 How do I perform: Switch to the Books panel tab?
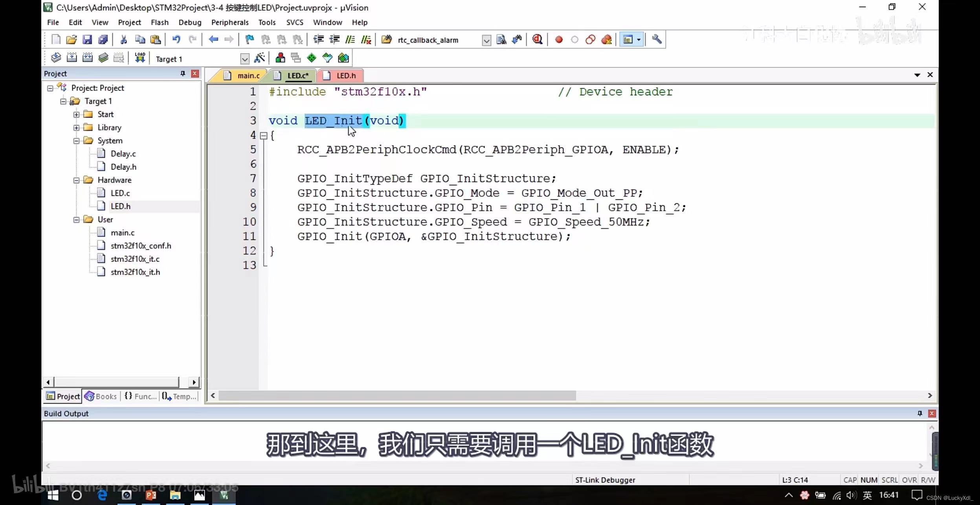coord(101,396)
